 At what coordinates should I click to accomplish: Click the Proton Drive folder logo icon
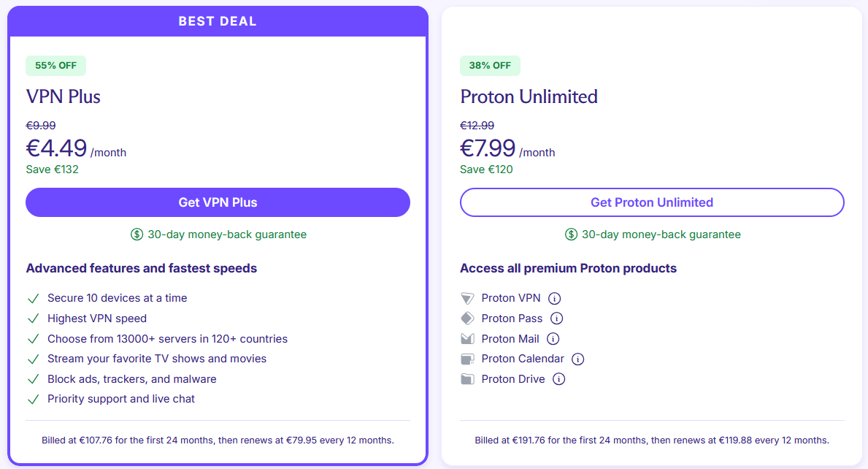coord(467,379)
